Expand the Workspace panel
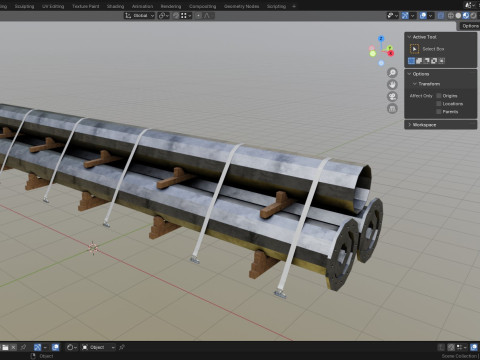The image size is (480, 360). (x=409, y=125)
